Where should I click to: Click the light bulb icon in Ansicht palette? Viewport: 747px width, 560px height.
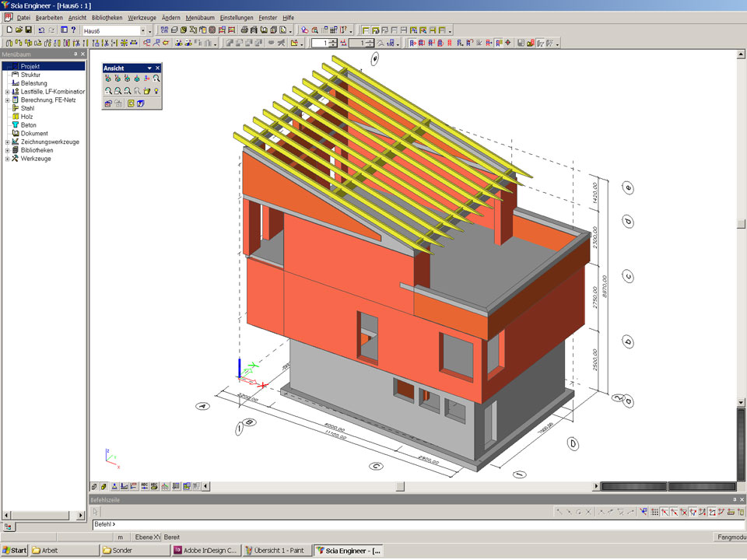coord(156,91)
